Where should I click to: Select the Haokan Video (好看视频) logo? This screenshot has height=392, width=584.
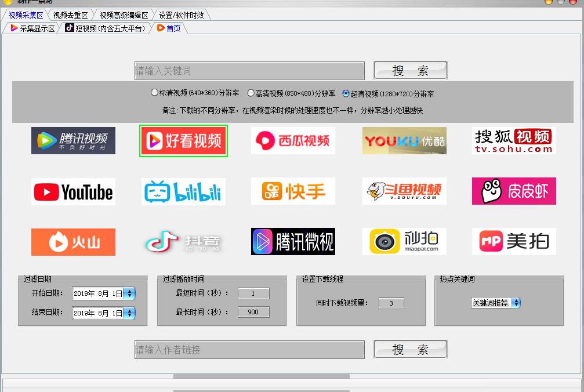point(184,141)
